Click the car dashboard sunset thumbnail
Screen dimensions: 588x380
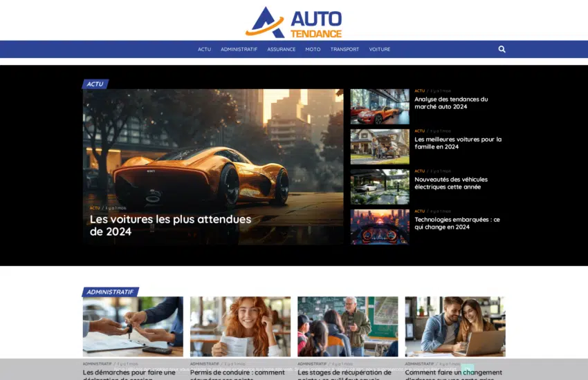379,227
